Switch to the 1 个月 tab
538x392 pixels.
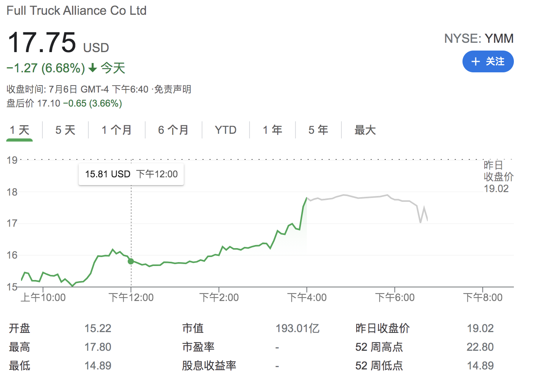coord(117,130)
